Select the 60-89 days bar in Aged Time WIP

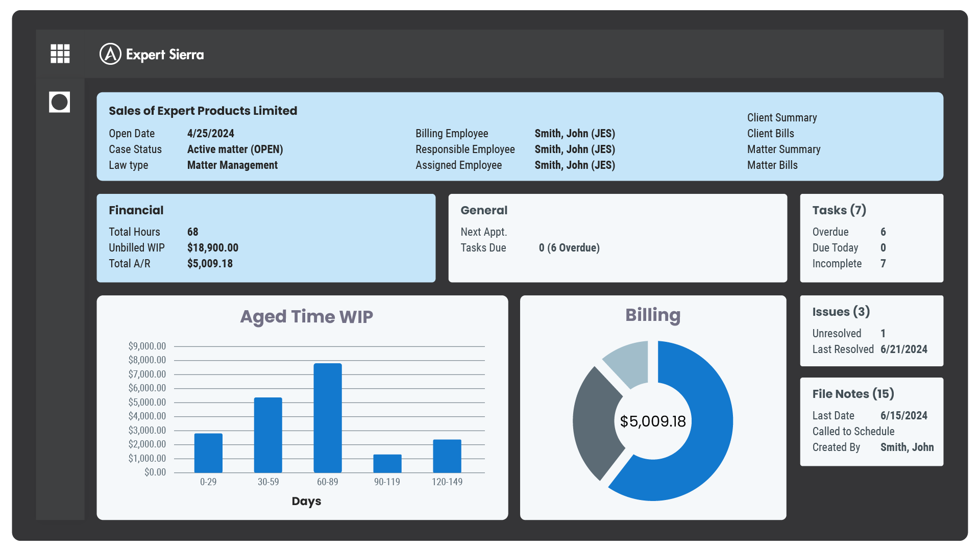[328, 417]
